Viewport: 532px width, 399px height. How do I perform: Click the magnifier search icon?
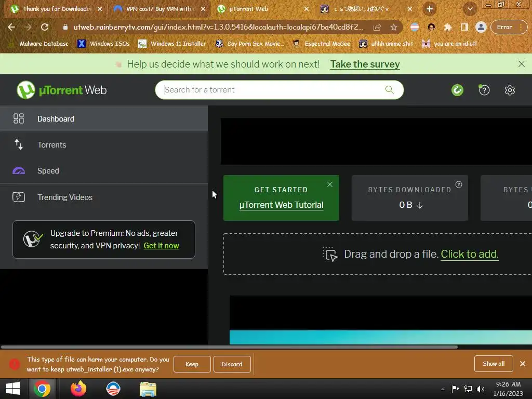click(x=390, y=89)
